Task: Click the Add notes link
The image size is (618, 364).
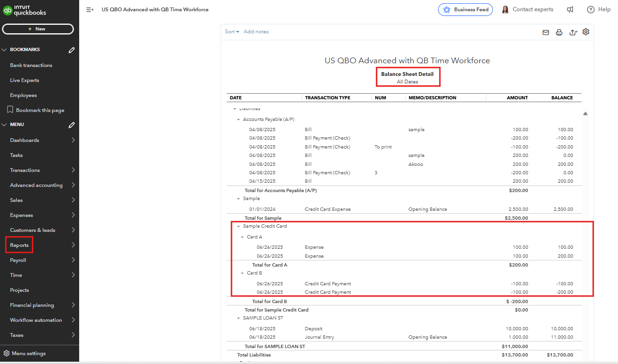Action: (256, 32)
